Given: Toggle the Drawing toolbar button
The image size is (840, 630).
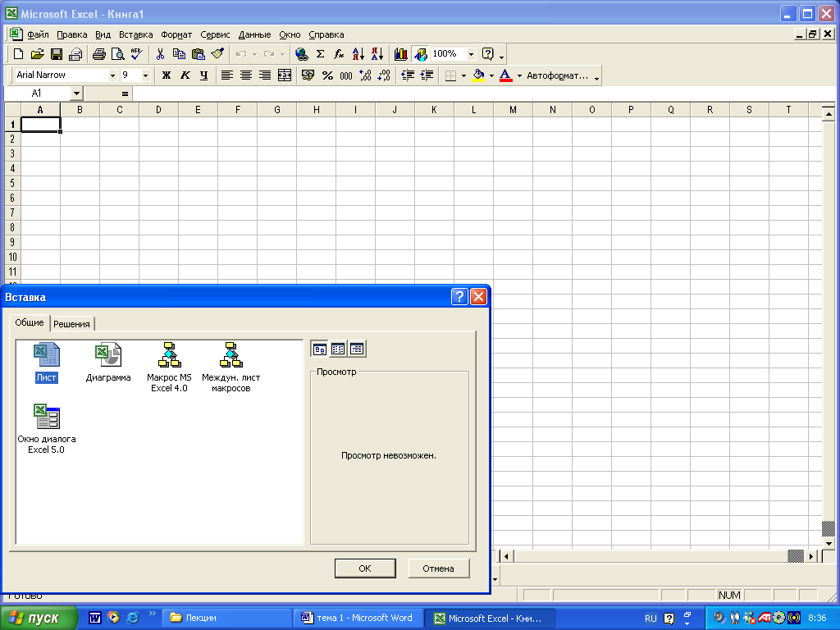Looking at the screenshot, I should [x=420, y=53].
